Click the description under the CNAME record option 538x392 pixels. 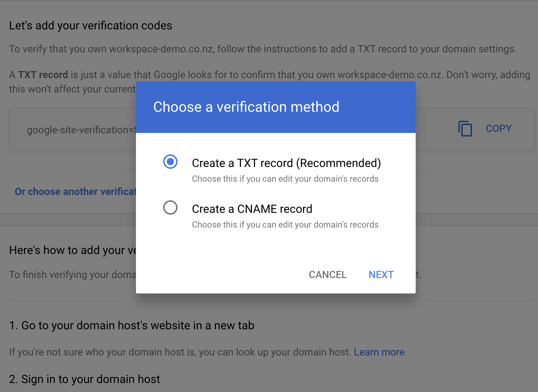285,225
